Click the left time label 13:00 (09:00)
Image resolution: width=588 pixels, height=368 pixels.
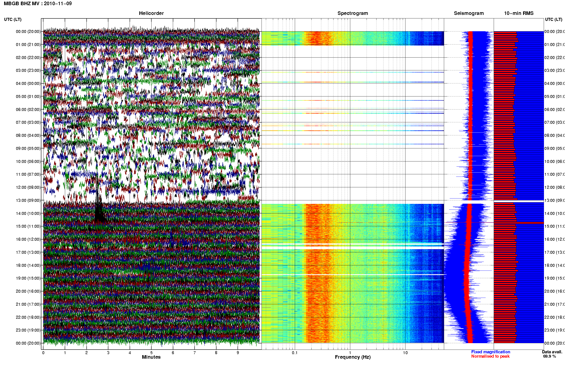[x=28, y=200]
